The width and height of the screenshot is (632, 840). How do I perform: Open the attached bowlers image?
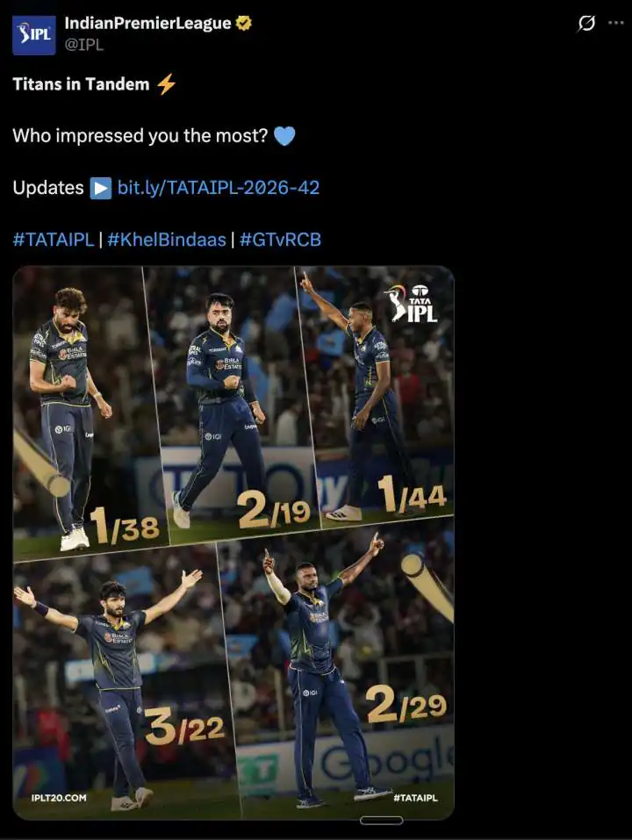(x=233, y=542)
